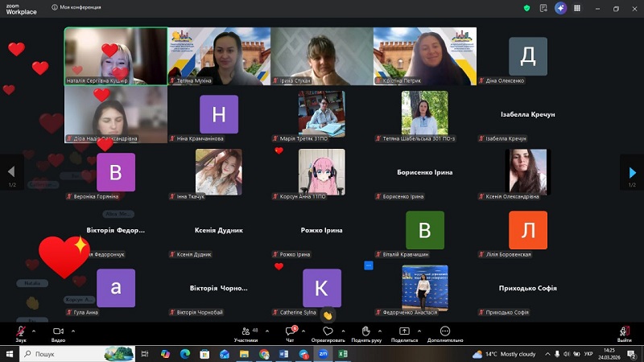This screenshot has width=644, height=362.
Task: Raise hand with Поднять руку
Action: 365,331
